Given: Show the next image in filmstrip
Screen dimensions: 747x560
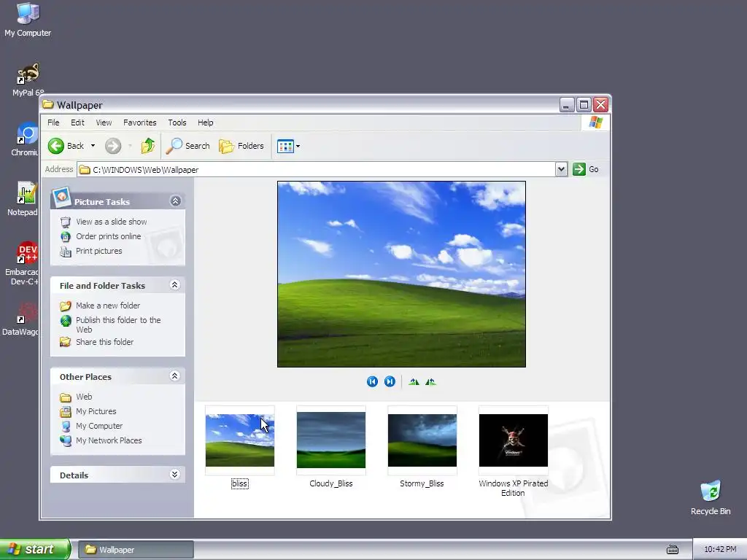Looking at the screenshot, I should coord(390,381).
